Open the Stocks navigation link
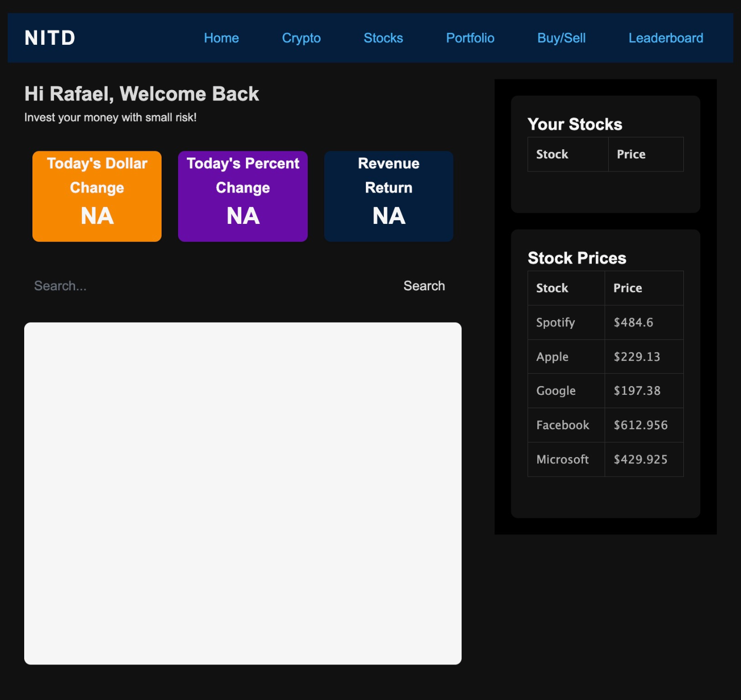The image size is (741, 700). (383, 38)
